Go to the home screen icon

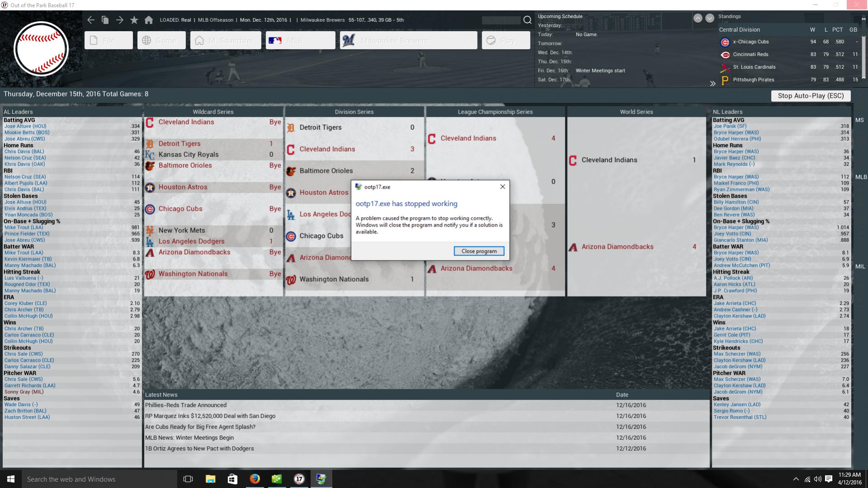pyautogui.click(x=149, y=20)
